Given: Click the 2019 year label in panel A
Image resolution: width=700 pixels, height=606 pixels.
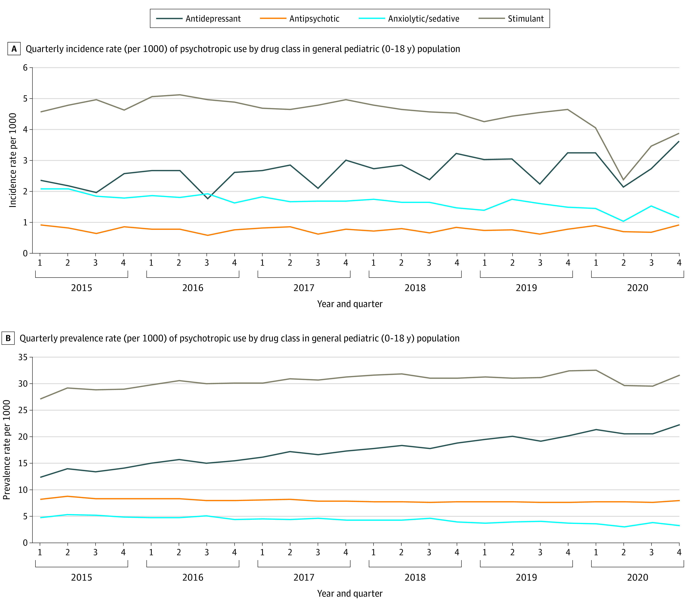Looking at the screenshot, I should (x=526, y=288).
